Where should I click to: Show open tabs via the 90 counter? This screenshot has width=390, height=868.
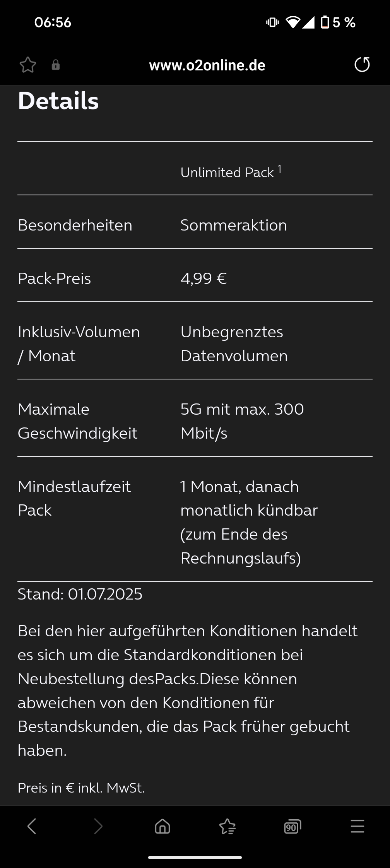(292, 827)
